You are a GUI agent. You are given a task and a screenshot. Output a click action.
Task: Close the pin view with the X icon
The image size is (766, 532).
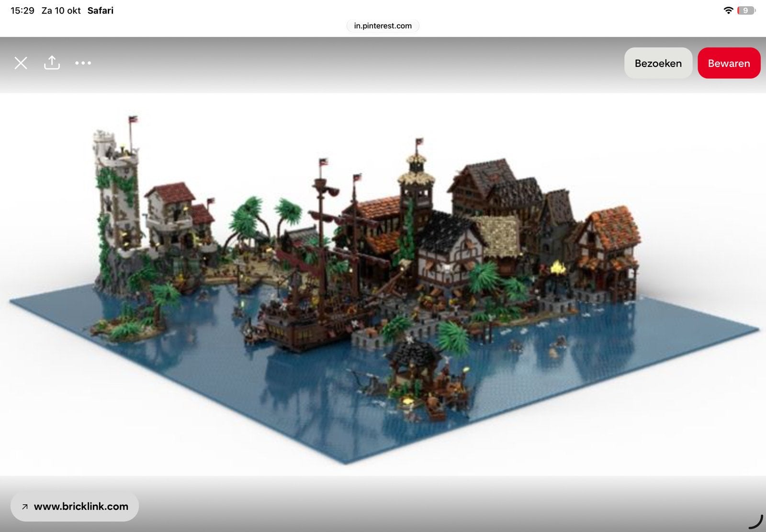point(21,63)
